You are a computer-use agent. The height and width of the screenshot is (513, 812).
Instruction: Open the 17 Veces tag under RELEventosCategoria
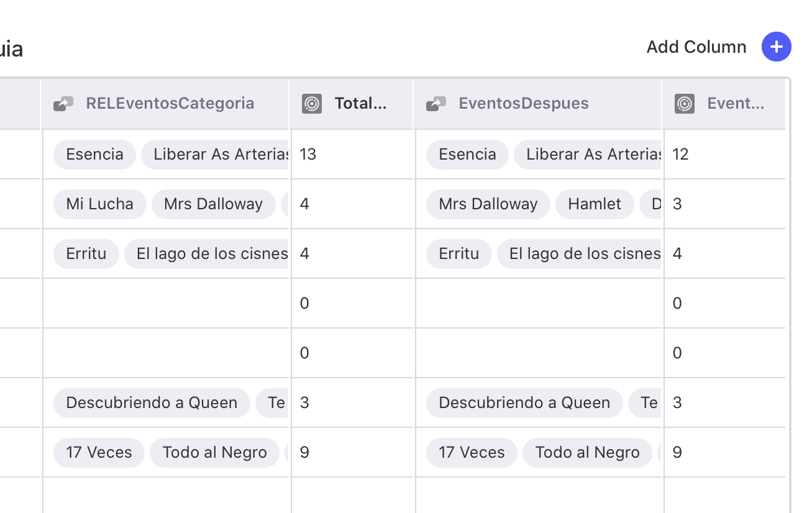point(99,453)
